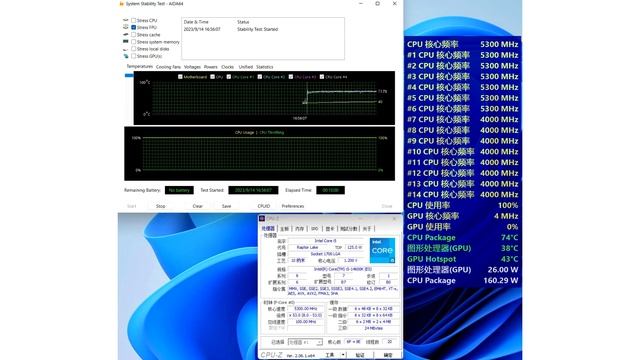The image size is (640, 360).
Task: Click the CPU-Z title bar icon
Action: pyautogui.click(x=262, y=218)
